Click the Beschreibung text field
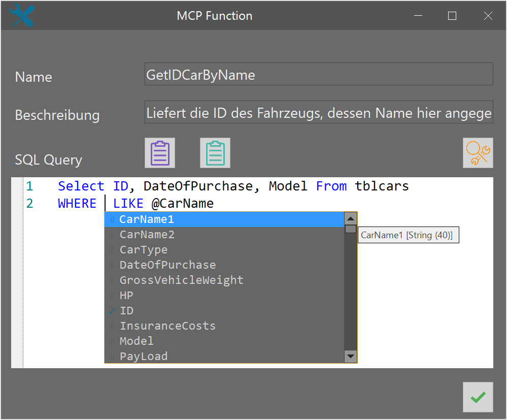Viewport: 507px width, 420px height. point(318,112)
